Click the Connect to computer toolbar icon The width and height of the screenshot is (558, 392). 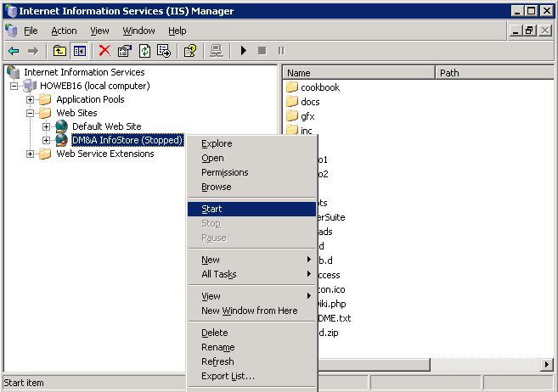click(217, 51)
